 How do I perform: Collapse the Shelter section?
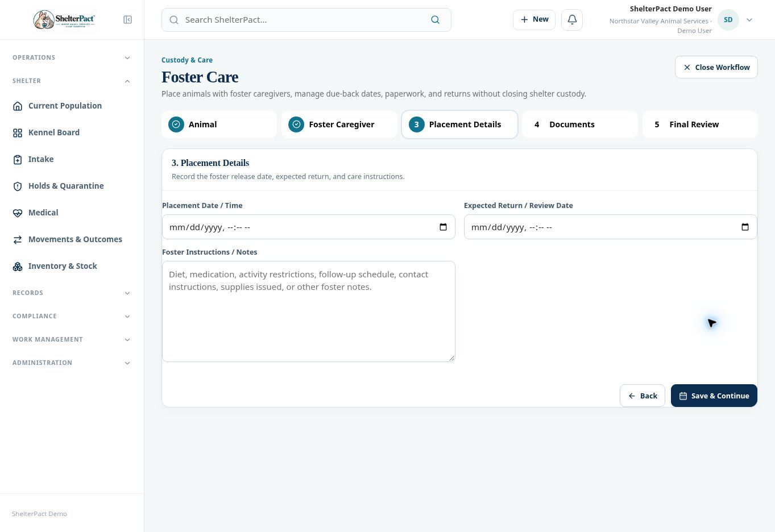point(72,81)
